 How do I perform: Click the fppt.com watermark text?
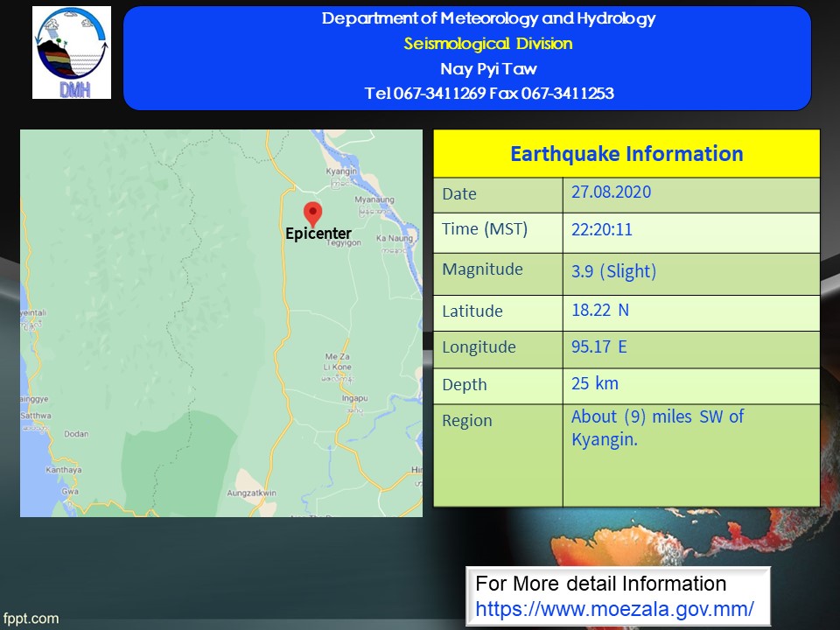click(x=31, y=619)
